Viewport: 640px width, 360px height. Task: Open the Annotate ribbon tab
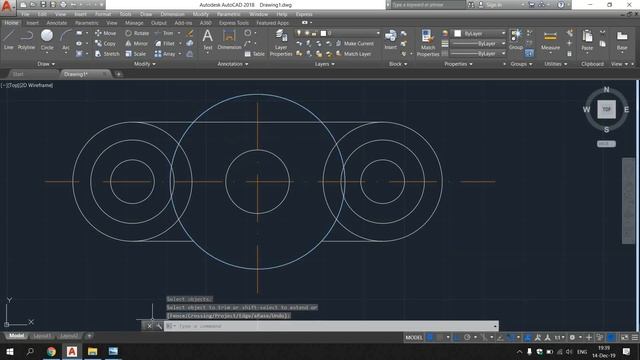pos(56,23)
